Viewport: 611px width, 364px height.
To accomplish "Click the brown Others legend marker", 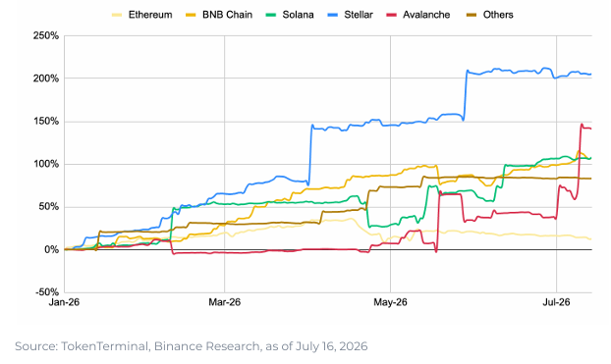I will (472, 15).
